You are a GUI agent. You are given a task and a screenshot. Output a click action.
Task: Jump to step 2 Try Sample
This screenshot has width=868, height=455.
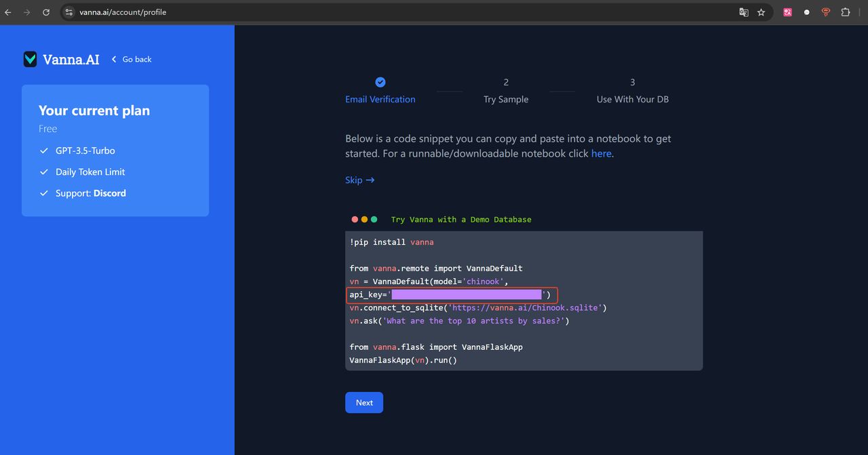(x=506, y=99)
